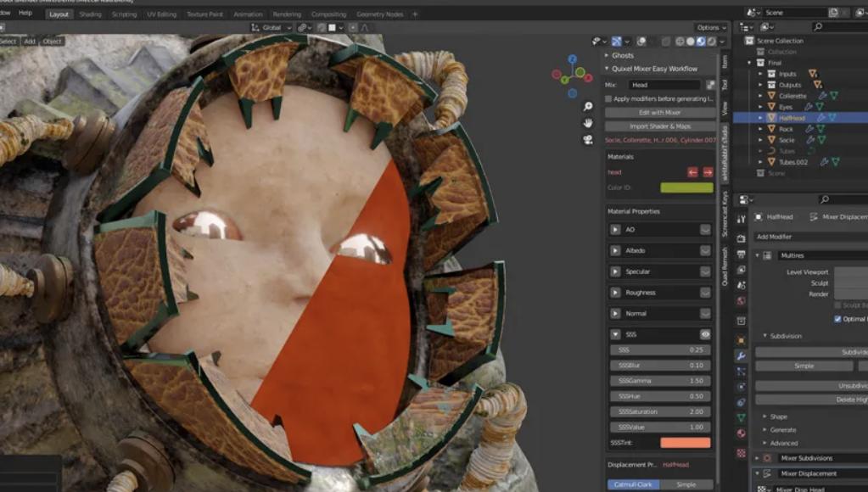The height and width of the screenshot is (492, 868).
Task: Switch to the UV Editing workspace tab
Action: (162, 14)
